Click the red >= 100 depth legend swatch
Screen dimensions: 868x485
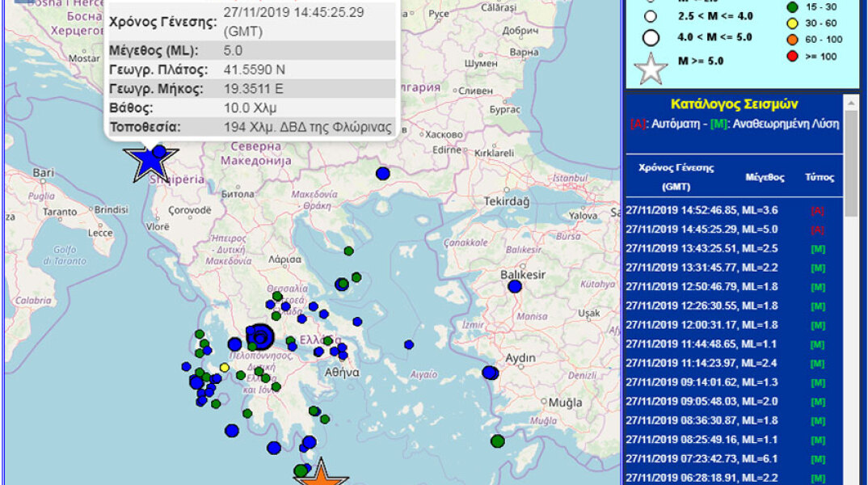pyautogui.click(x=790, y=57)
